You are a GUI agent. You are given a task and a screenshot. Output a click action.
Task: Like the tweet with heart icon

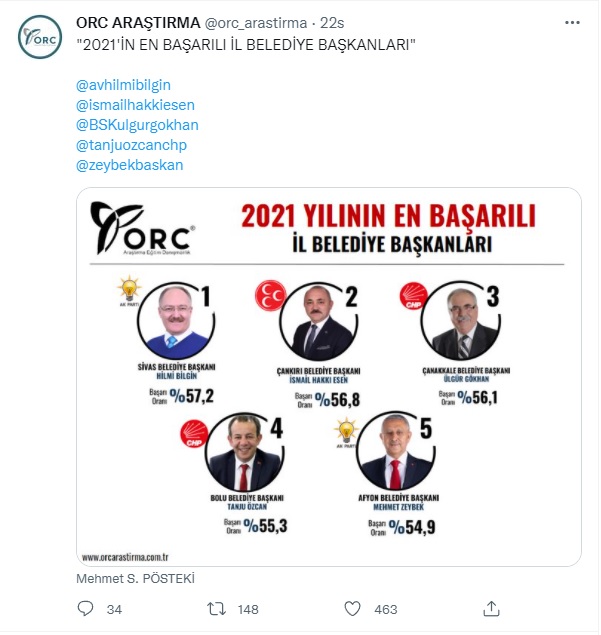pyautogui.click(x=352, y=609)
